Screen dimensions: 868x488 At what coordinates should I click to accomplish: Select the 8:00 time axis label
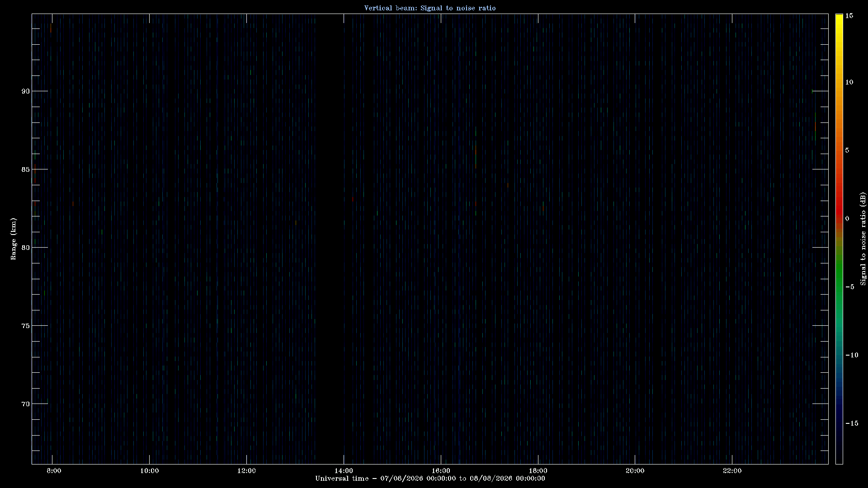54,471
